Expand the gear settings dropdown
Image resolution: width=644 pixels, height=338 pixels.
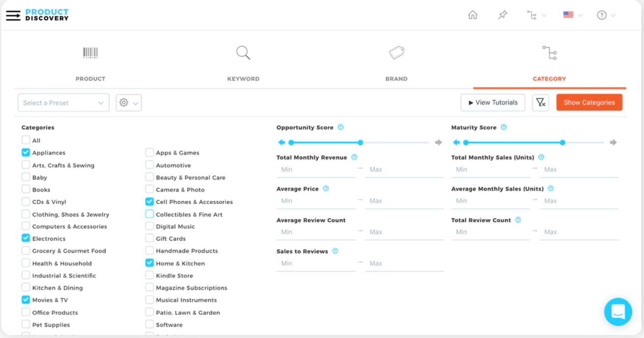pyautogui.click(x=129, y=103)
